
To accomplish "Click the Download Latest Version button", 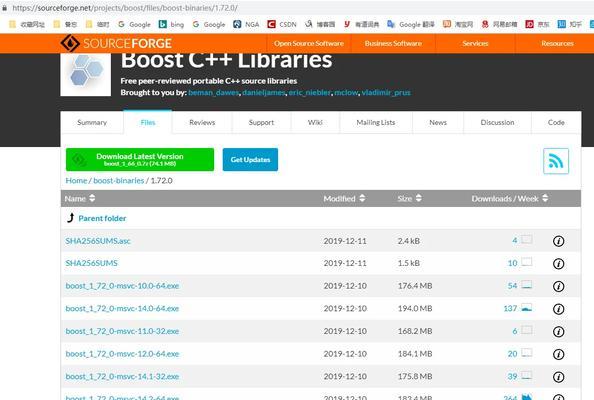I will click(140, 159).
